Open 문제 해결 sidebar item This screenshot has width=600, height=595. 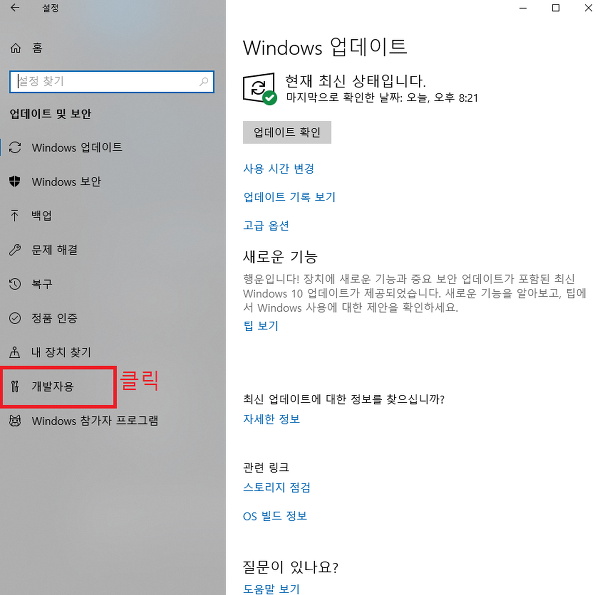tap(54, 250)
